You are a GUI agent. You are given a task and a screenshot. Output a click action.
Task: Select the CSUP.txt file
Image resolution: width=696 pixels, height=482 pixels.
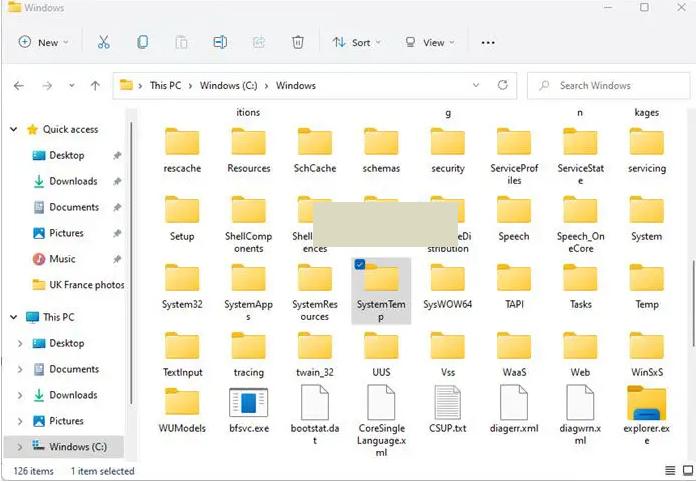447,409
